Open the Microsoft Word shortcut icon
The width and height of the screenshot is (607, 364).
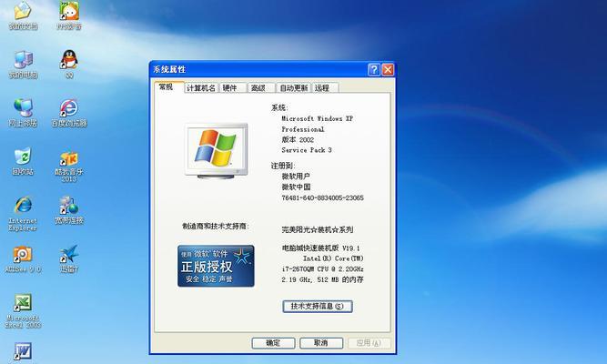coord(23,351)
